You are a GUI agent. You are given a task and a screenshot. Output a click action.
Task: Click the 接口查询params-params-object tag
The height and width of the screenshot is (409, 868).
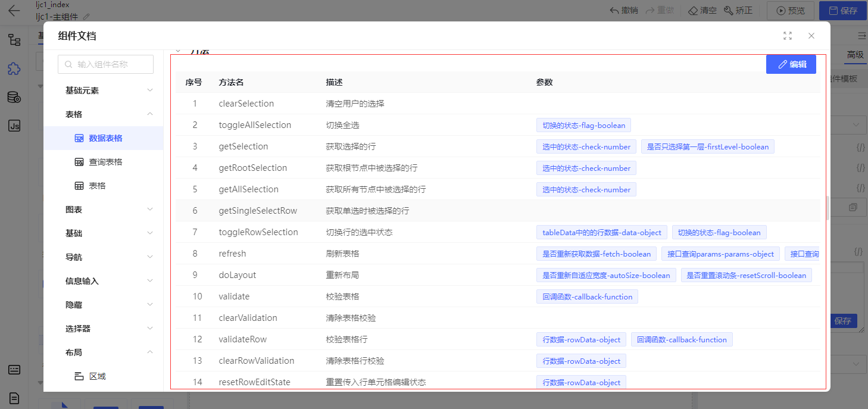click(x=720, y=254)
